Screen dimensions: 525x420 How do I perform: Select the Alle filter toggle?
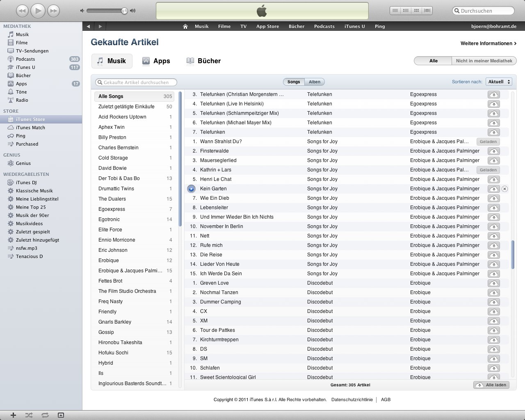pyautogui.click(x=433, y=61)
